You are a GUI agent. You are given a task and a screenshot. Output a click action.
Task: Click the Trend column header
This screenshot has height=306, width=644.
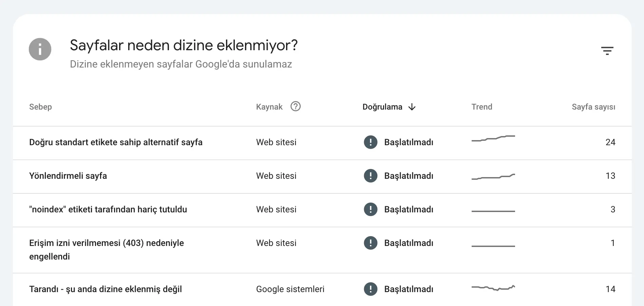(481, 107)
